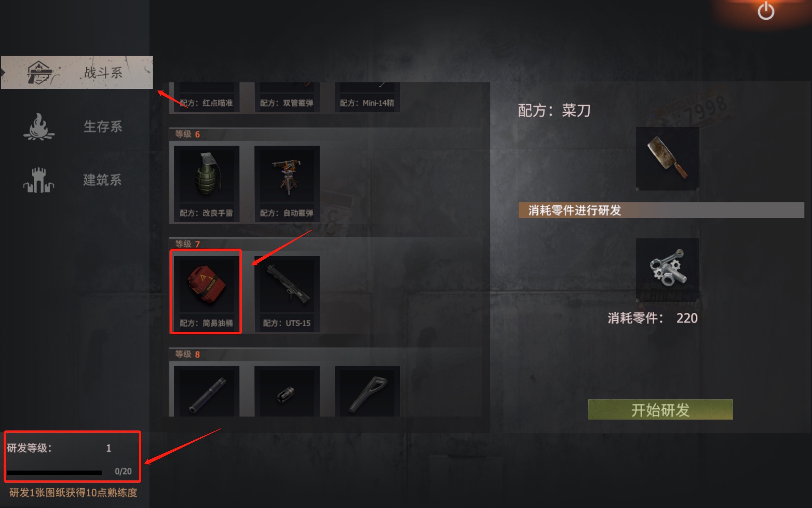This screenshot has height=508, width=812.
Task: Click the power icon at top right
Action: (766, 11)
